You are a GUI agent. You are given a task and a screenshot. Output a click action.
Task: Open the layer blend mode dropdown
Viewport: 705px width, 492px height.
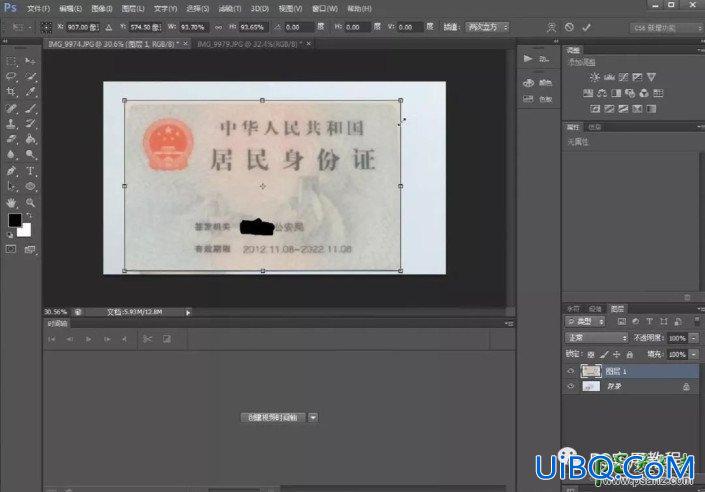pyautogui.click(x=596, y=338)
